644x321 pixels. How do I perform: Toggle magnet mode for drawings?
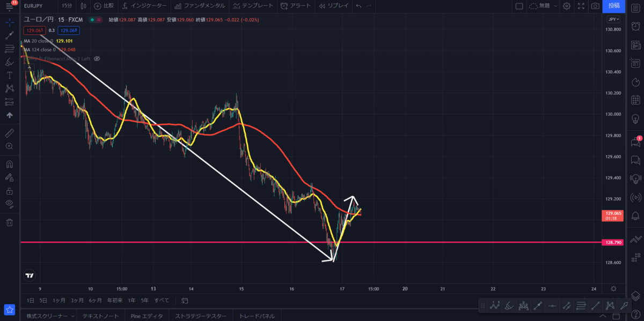pyautogui.click(x=9, y=164)
